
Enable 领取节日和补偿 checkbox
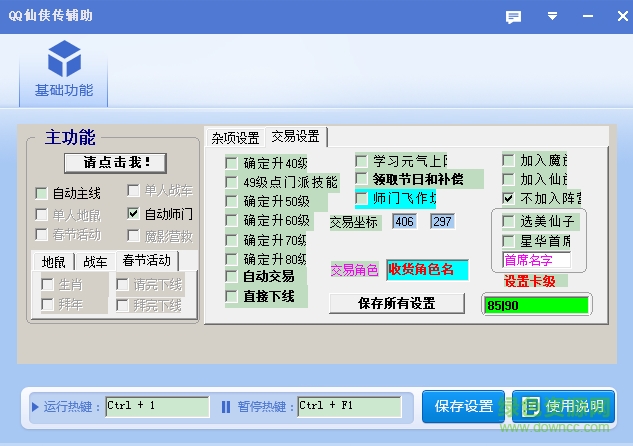point(361,178)
